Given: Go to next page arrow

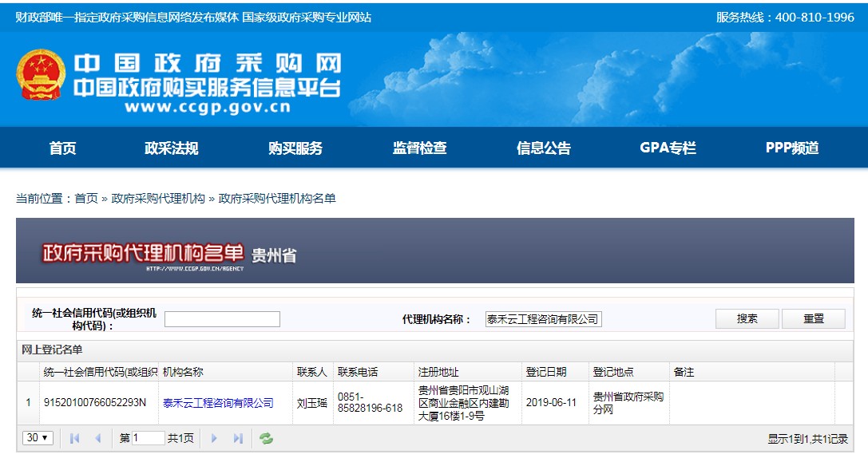Looking at the screenshot, I should coord(214,438).
